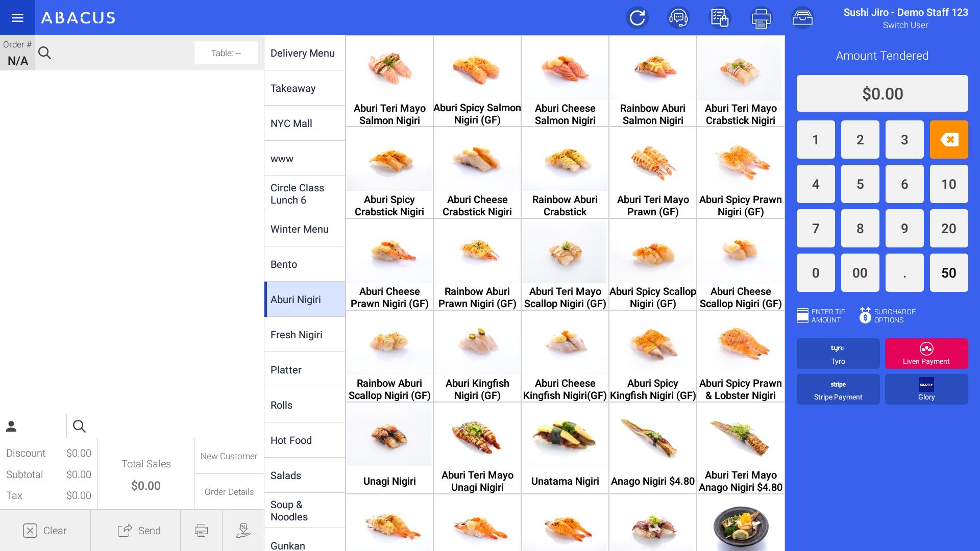Tap keypad number 9
Viewport: 980px width, 551px height.
coord(904,228)
